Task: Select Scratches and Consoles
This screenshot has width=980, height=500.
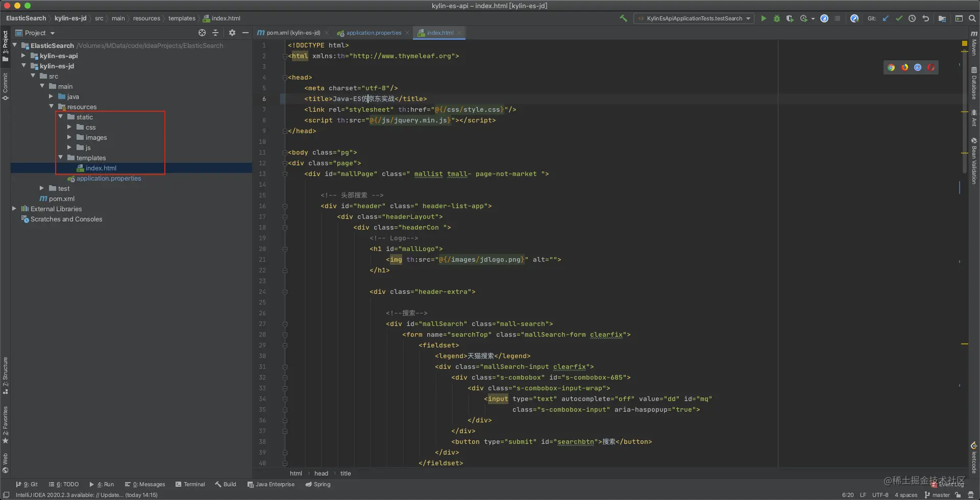Action: pyautogui.click(x=66, y=219)
